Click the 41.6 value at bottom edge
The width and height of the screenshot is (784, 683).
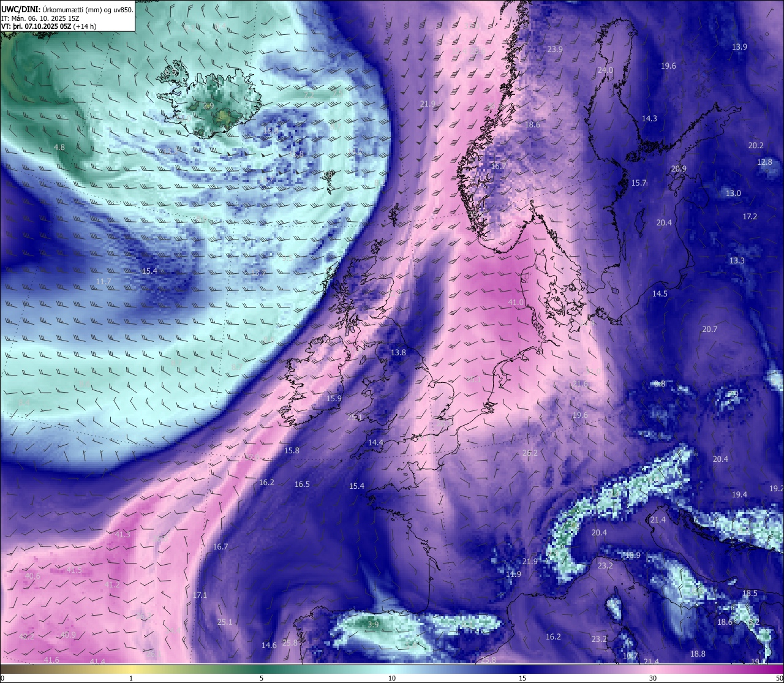pos(51,660)
